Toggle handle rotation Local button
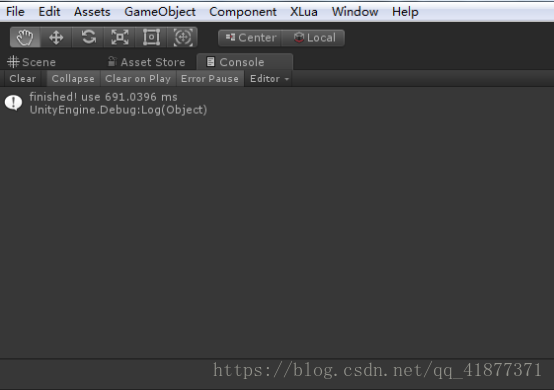The height and width of the screenshot is (390, 554). point(313,38)
